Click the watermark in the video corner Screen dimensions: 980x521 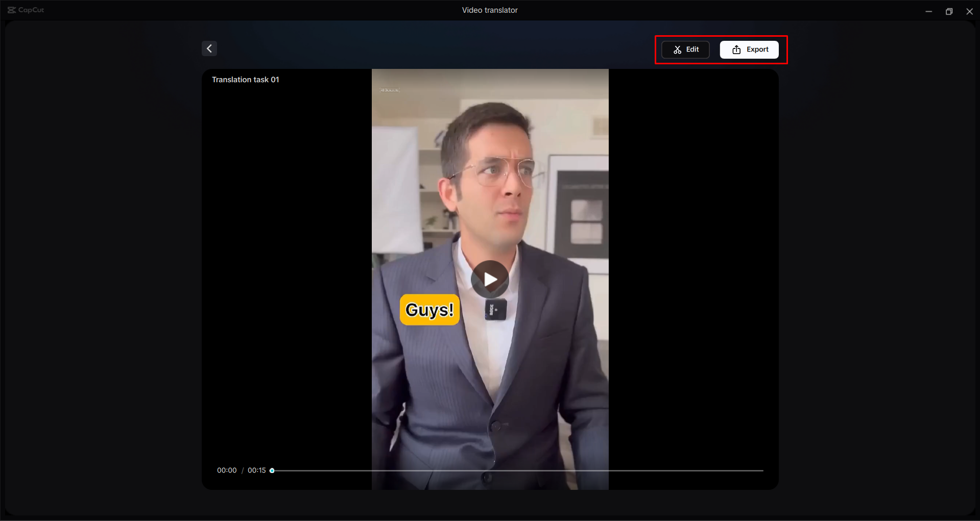390,89
